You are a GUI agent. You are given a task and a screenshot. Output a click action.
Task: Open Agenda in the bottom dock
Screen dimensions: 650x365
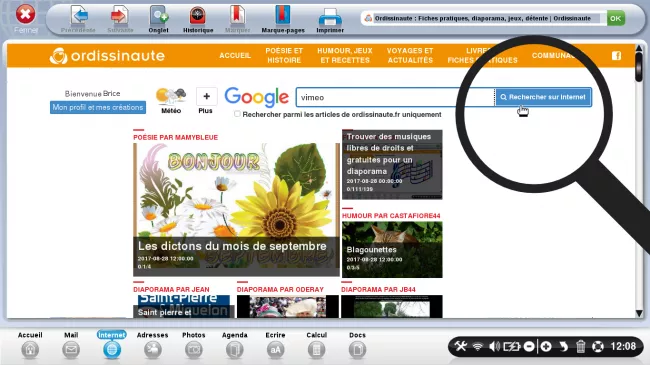(235, 345)
